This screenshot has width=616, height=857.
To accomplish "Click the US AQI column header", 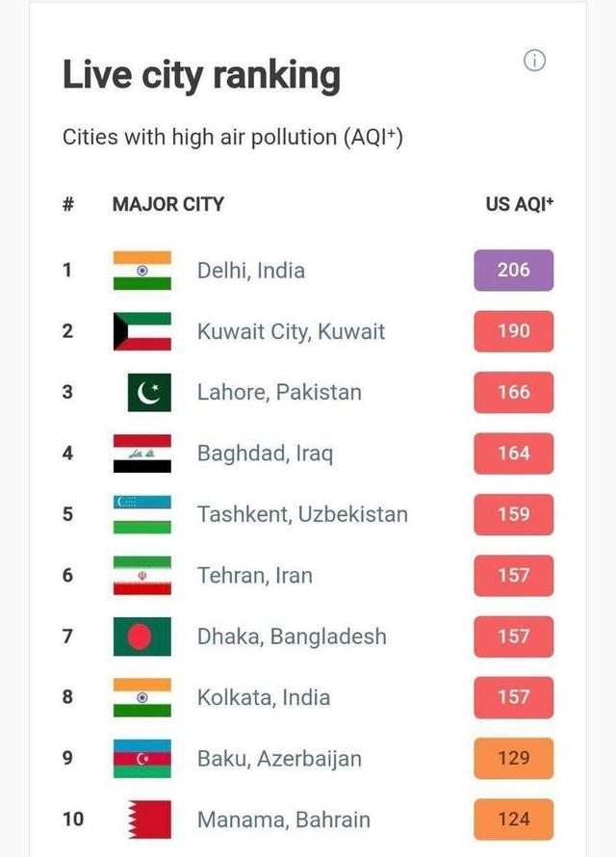I will point(517,204).
